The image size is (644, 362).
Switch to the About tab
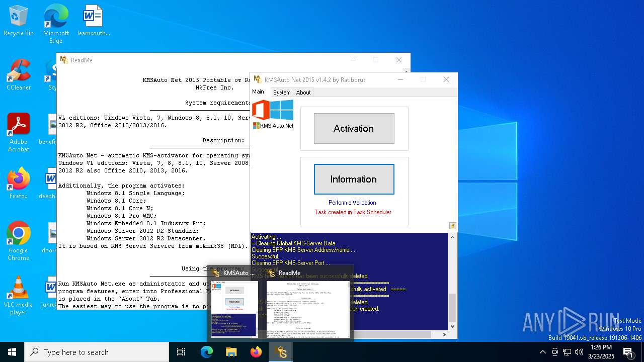[303, 93]
